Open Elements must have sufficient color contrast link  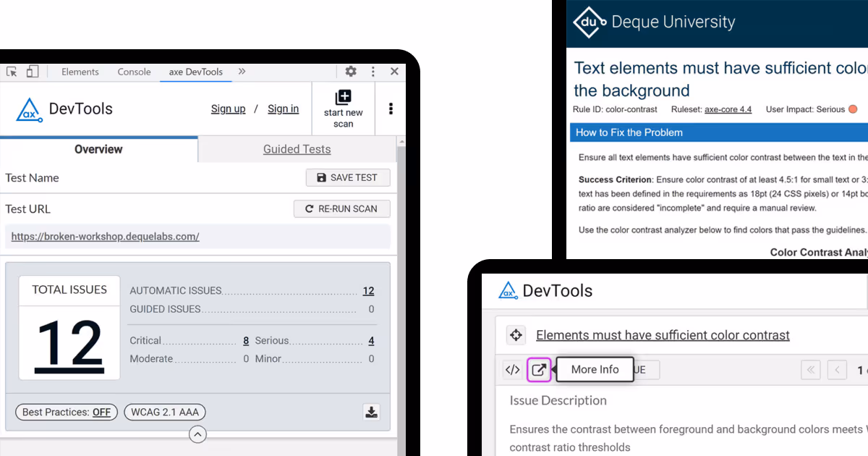tap(663, 335)
